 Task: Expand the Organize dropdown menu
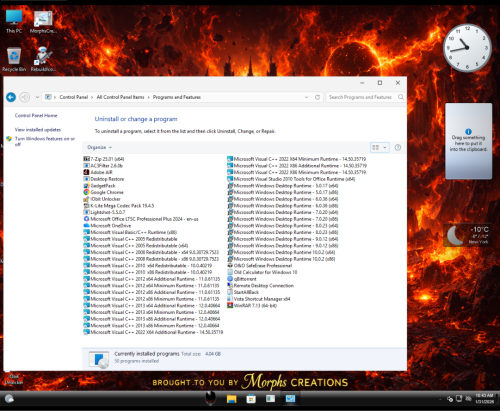coord(99,147)
